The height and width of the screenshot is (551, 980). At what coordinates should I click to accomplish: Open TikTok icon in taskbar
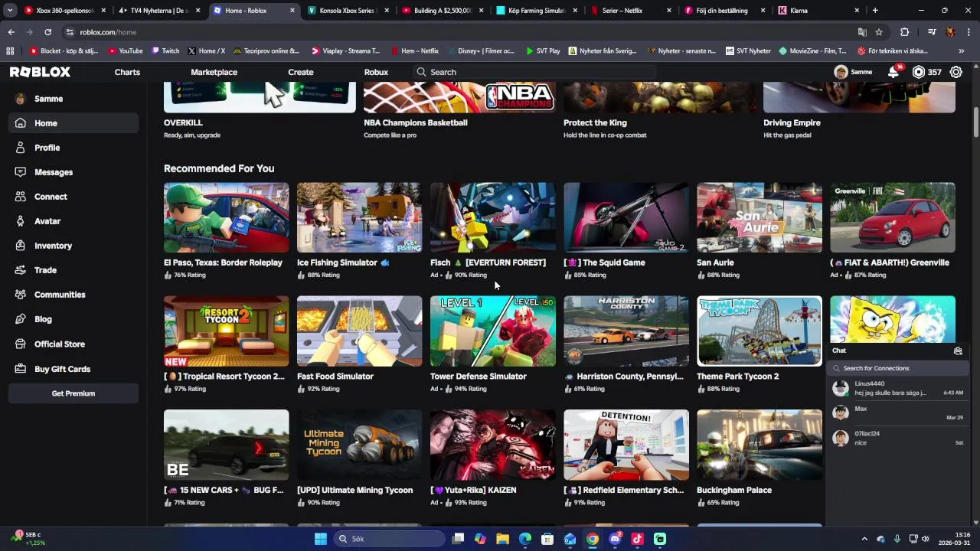click(638, 539)
